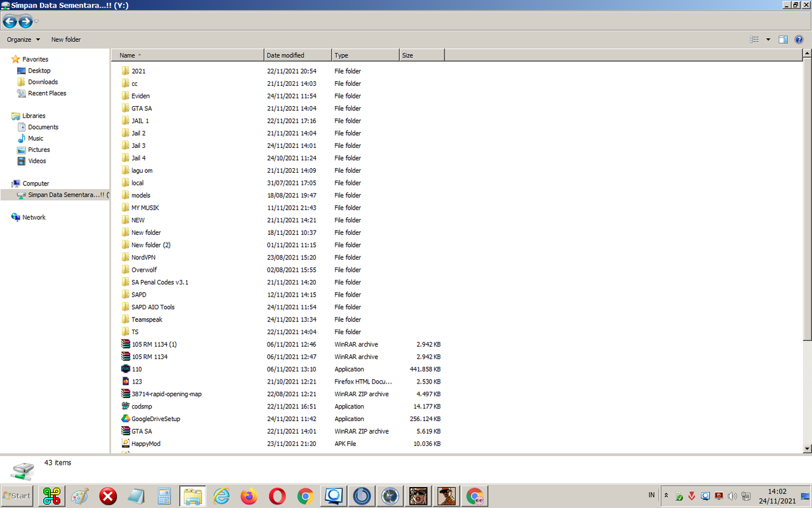Image resolution: width=812 pixels, height=508 pixels.
Task: Select the codsmp application icon
Action: coord(126,406)
